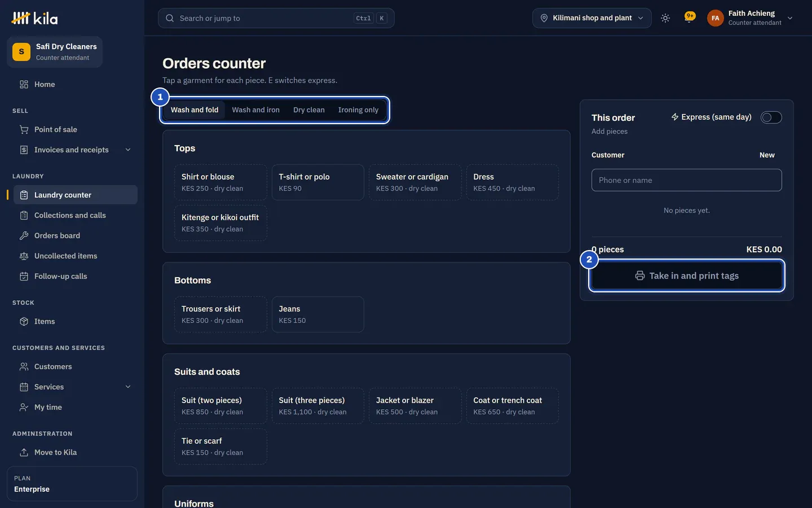812x508 pixels.
Task: Click the Phone or name field
Action: (x=686, y=180)
